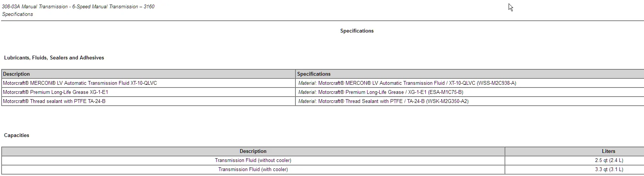The image size is (644, 176).
Task: Click the 2.5 qt (2.4 L) capacity value
Action: click(x=609, y=160)
